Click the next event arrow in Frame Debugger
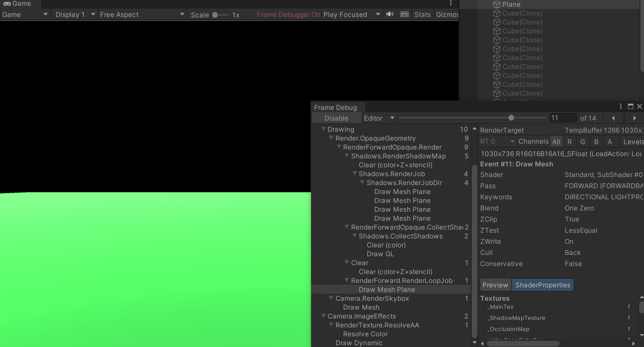Screen dimensions: 644x347 pos(634,117)
